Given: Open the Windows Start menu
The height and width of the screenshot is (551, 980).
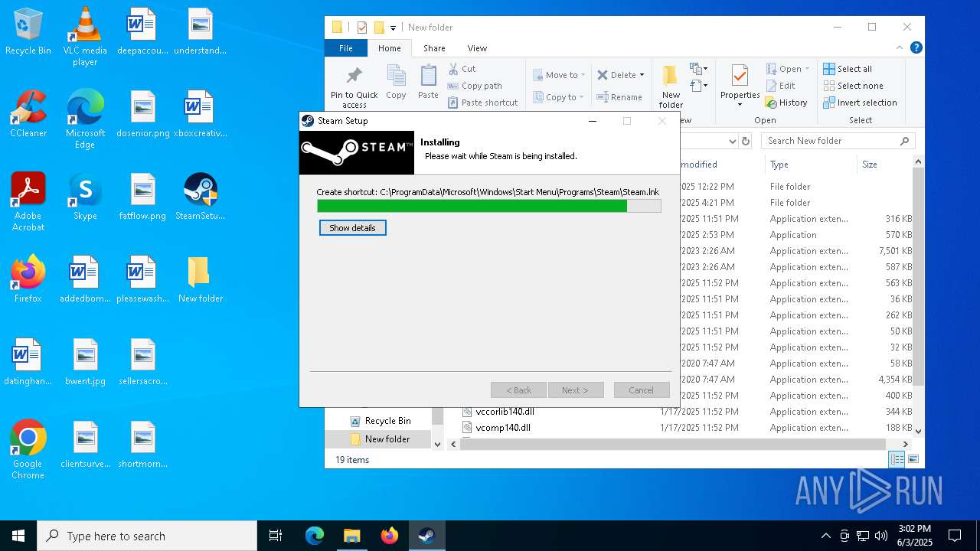Looking at the screenshot, I should click(18, 536).
